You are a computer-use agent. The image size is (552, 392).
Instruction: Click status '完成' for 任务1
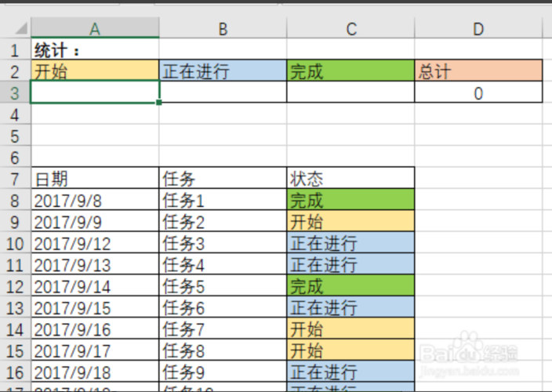click(351, 200)
